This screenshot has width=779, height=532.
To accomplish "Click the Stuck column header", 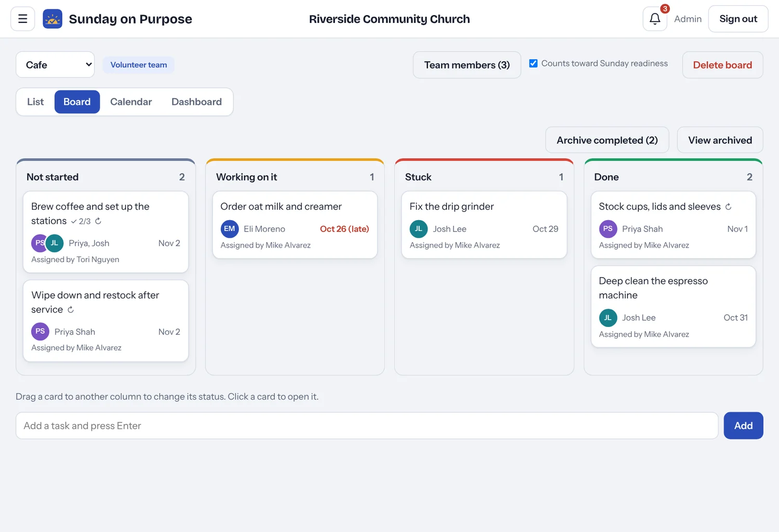I will [x=418, y=177].
